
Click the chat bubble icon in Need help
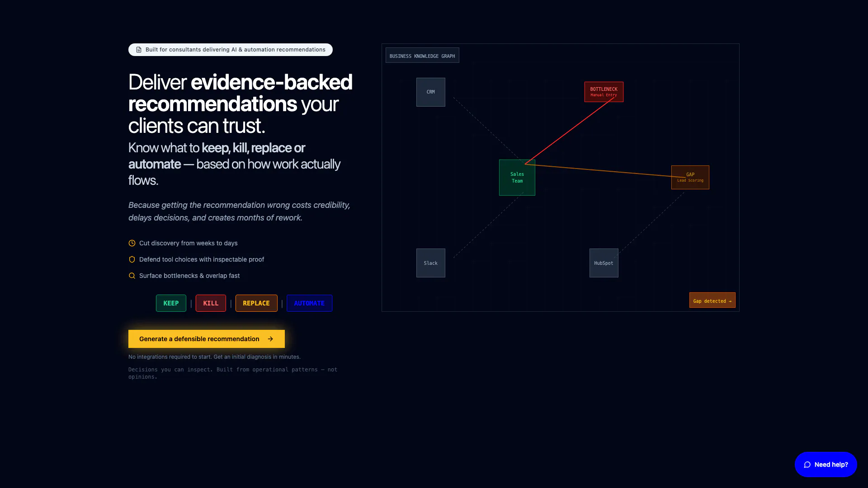click(x=807, y=465)
